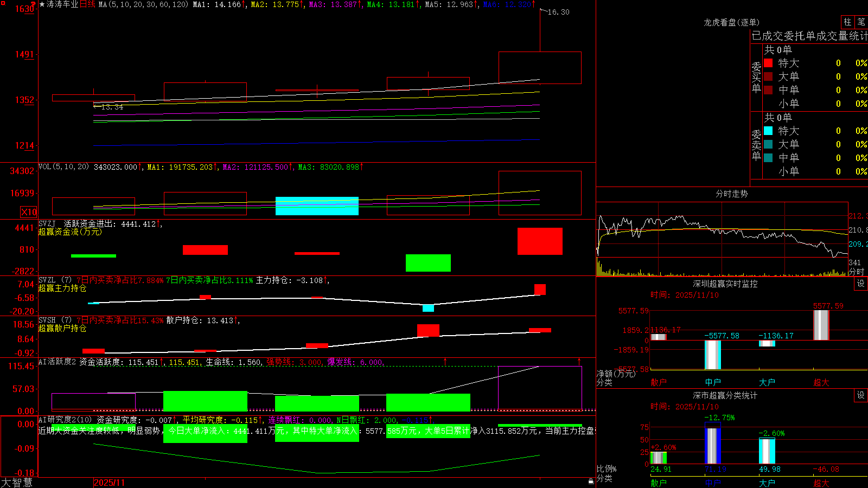Click the 超大 bar valued 5577.59 in the monitor chart

click(x=821, y=325)
